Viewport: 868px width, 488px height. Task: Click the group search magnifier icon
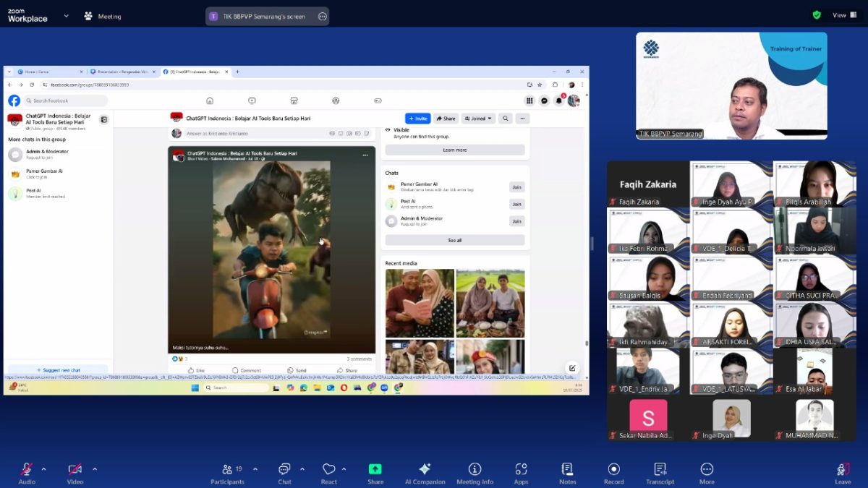[506, 119]
